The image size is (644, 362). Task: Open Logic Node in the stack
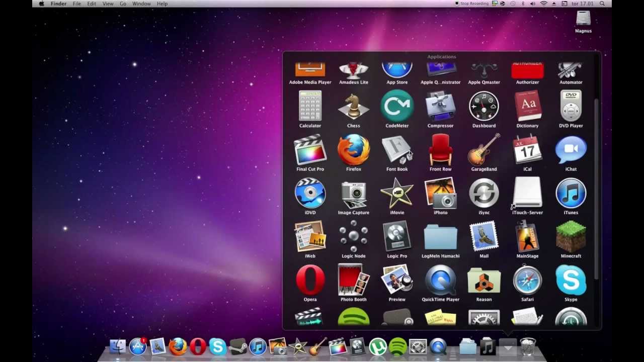(x=353, y=237)
